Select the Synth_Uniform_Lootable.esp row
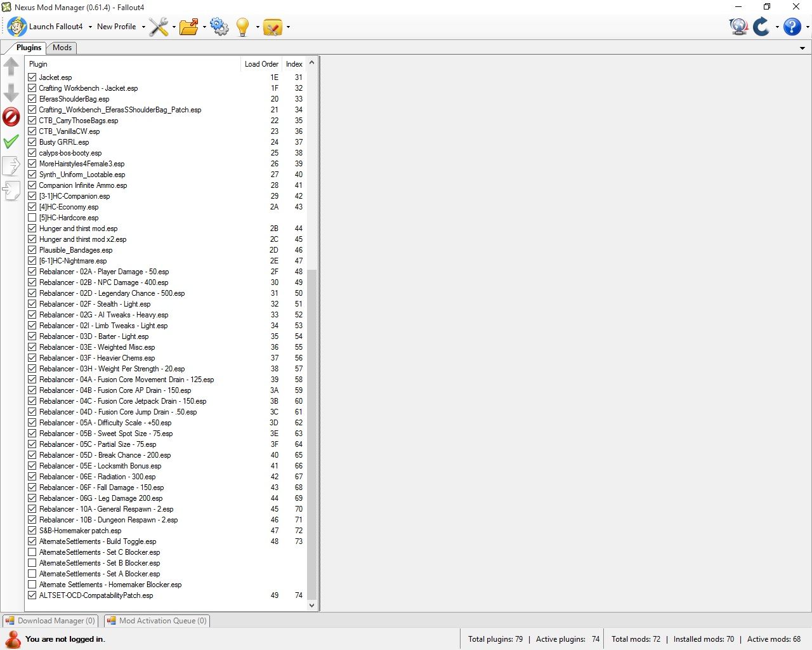The image size is (812, 650). 166,175
